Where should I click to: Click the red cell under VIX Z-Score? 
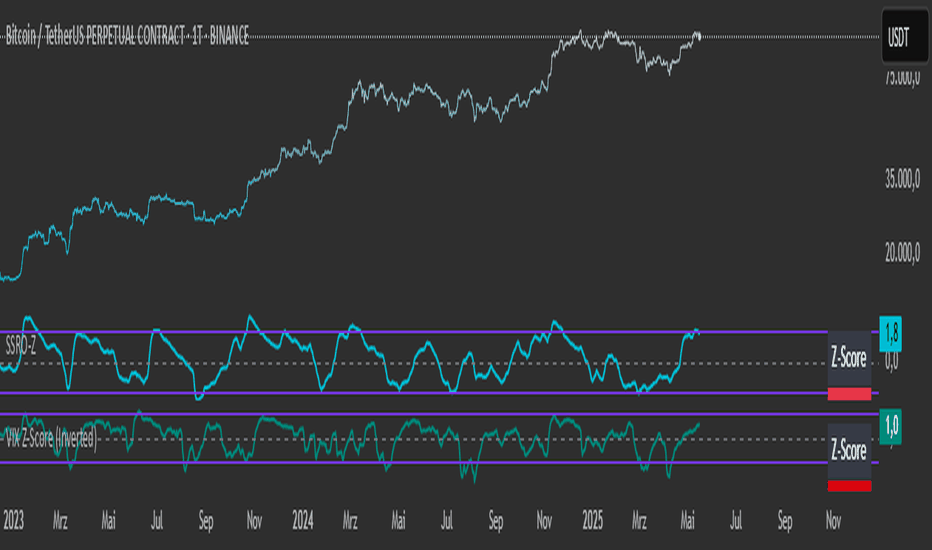[x=849, y=486]
